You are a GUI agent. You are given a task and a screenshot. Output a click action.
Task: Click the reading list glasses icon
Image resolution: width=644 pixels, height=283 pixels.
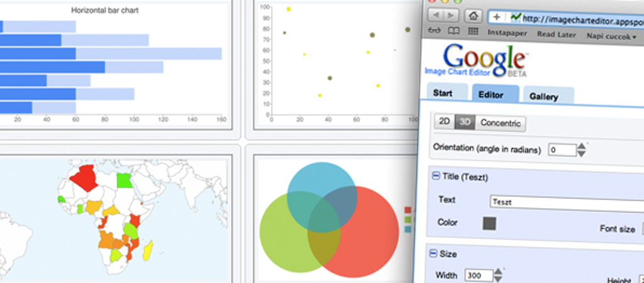pyautogui.click(x=435, y=31)
